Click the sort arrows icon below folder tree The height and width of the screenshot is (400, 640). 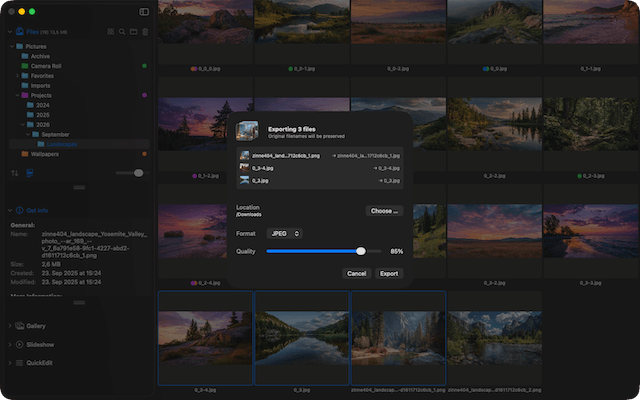15,173
